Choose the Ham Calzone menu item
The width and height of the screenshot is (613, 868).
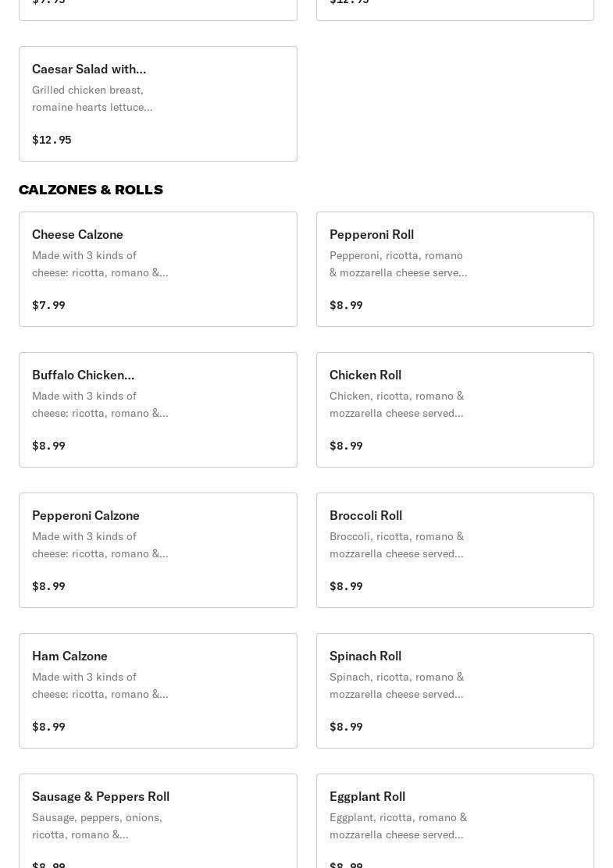(158, 691)
